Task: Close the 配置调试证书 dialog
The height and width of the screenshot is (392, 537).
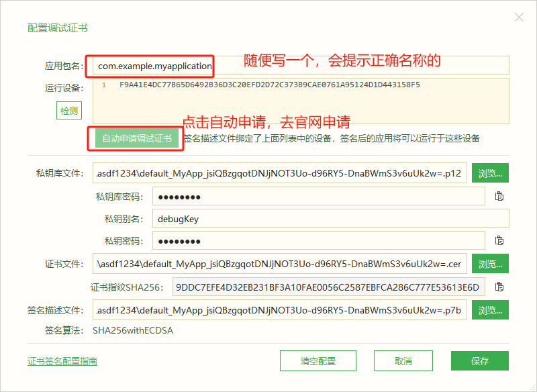Action: (x=519, y=17)
